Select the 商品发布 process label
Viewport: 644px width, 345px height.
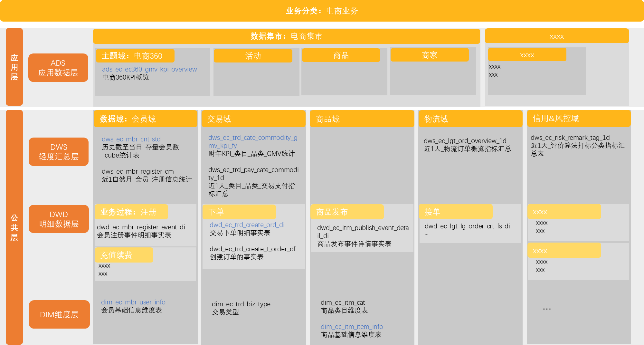tap(347, 212)
